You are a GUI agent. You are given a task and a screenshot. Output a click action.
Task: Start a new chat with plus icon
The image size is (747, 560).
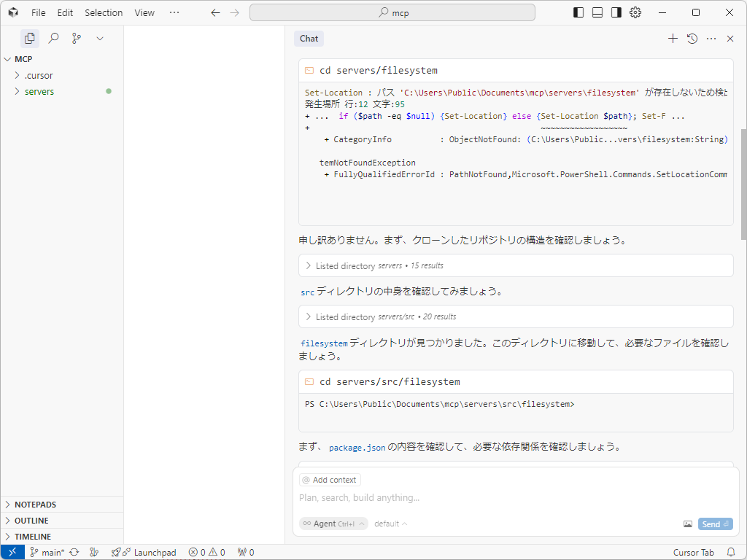tap(673, 39)
